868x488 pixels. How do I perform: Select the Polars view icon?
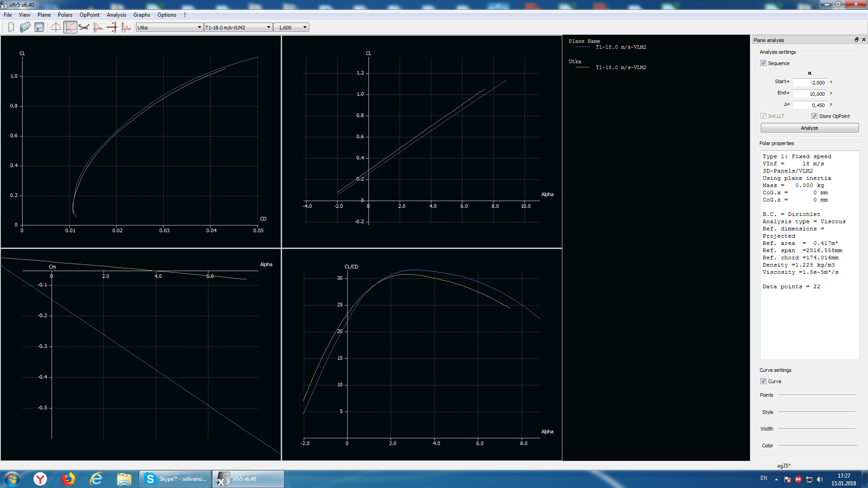(x=70, y=28)
